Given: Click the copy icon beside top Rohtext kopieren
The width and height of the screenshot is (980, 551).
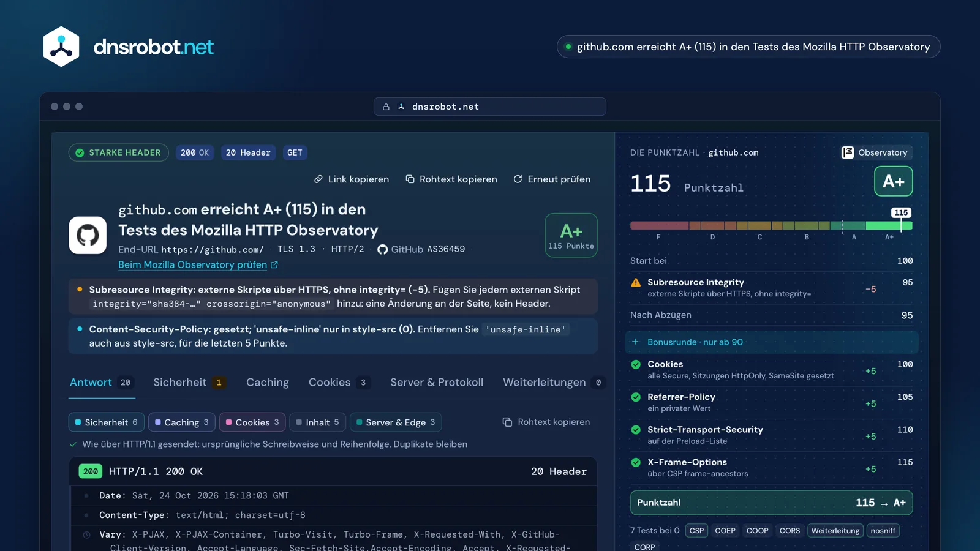Looking at the screenshot, I should point(410,179).
